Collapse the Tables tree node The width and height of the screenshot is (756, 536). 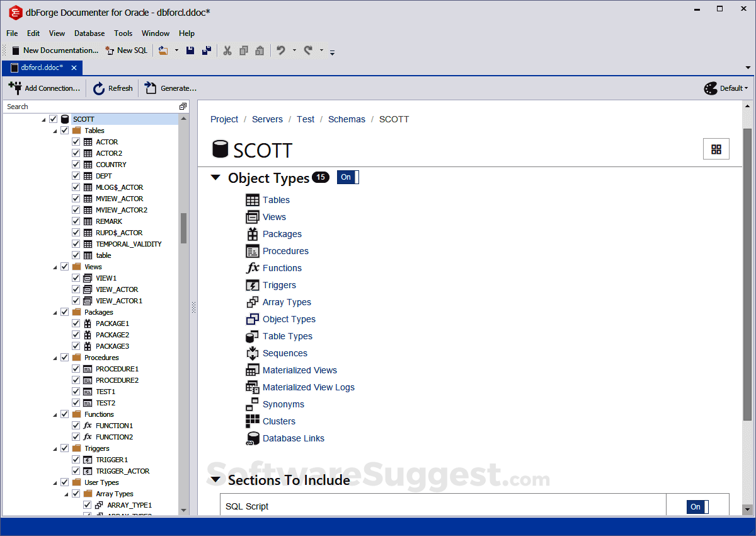coord(54,130)
